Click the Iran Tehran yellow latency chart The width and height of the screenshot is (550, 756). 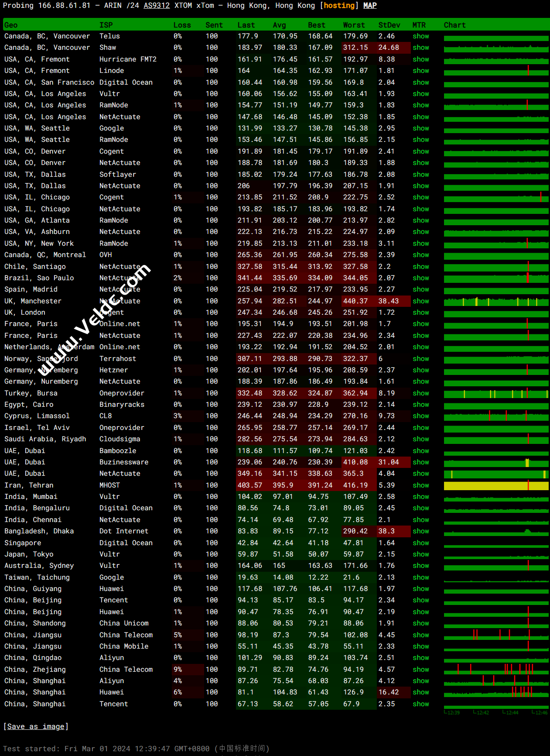(496, 485)
